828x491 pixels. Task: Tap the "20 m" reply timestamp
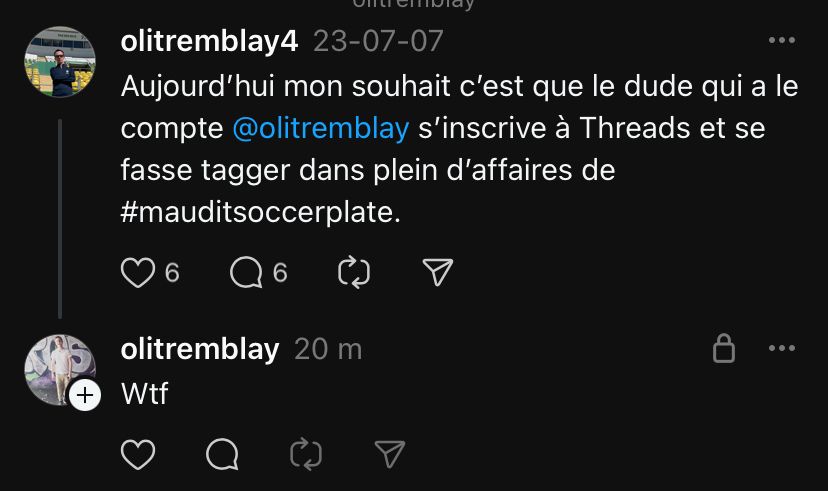(328, 349)
